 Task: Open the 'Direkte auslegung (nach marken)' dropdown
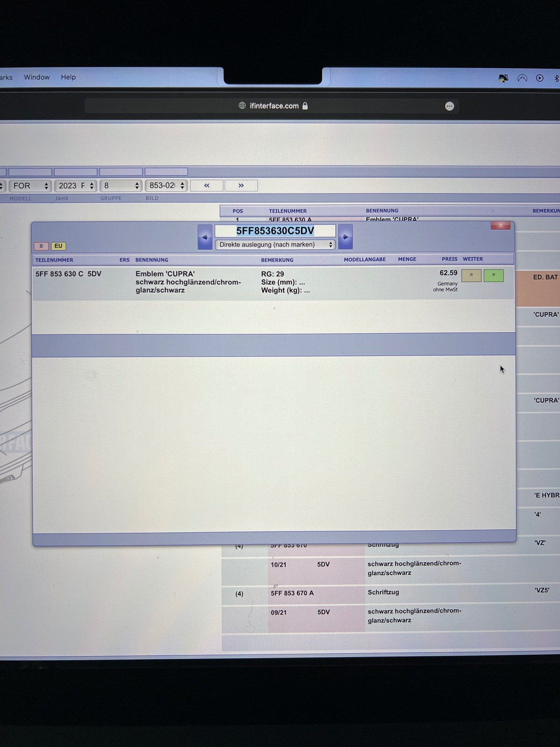[275, 245]
